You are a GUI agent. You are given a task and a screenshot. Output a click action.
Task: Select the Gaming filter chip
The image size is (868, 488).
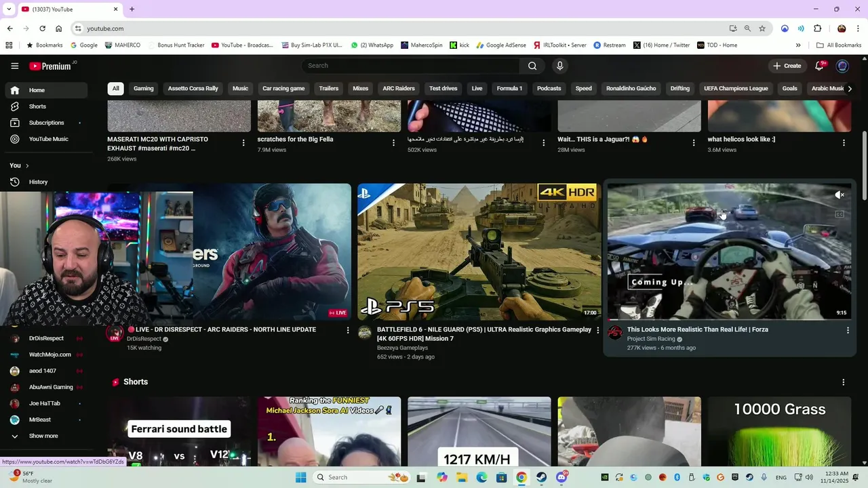click(x=144, y=89)
